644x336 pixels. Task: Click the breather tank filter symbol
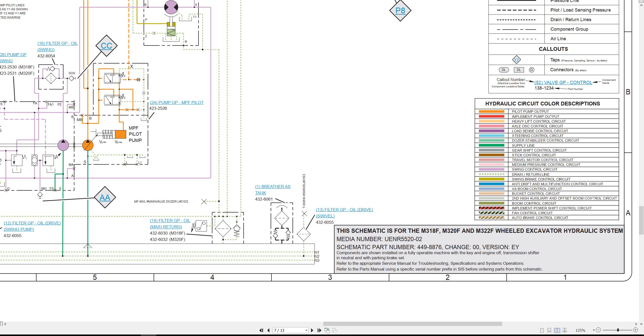tap(282, 218)
